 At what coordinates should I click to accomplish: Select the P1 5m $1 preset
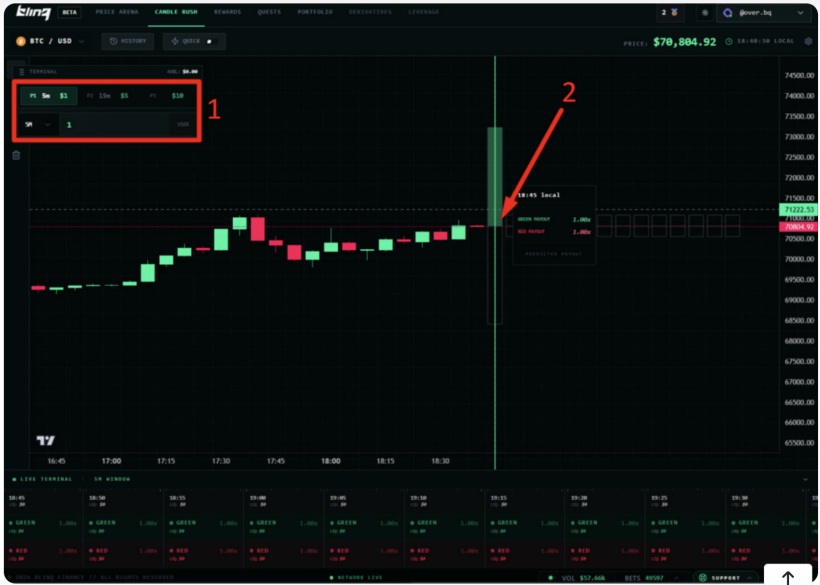(x=47, y=96)
